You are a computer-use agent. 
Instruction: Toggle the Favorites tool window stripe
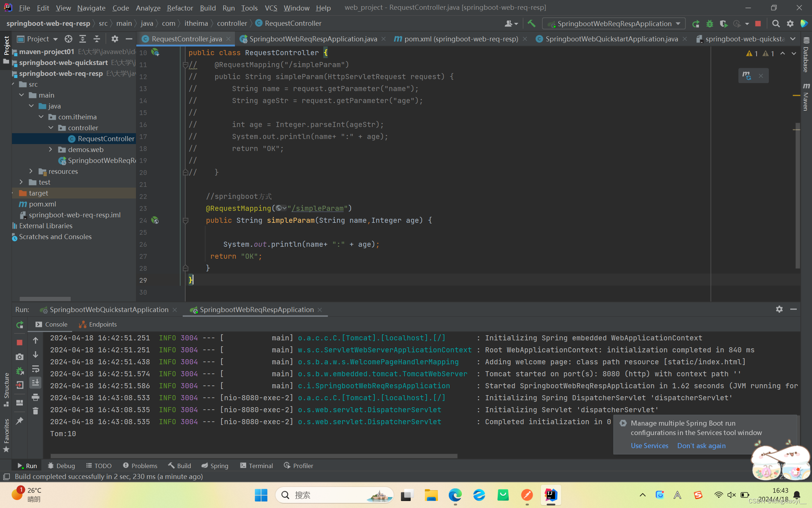pos(6,435)
